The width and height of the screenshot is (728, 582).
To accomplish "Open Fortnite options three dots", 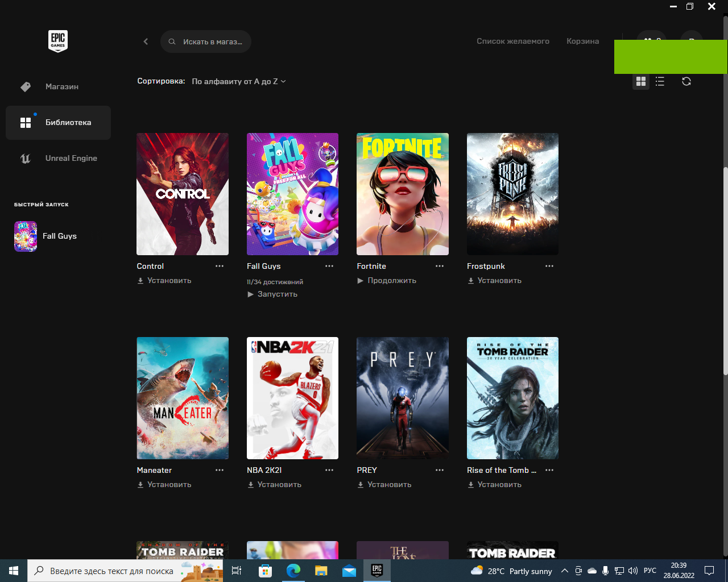I will 440,266.
